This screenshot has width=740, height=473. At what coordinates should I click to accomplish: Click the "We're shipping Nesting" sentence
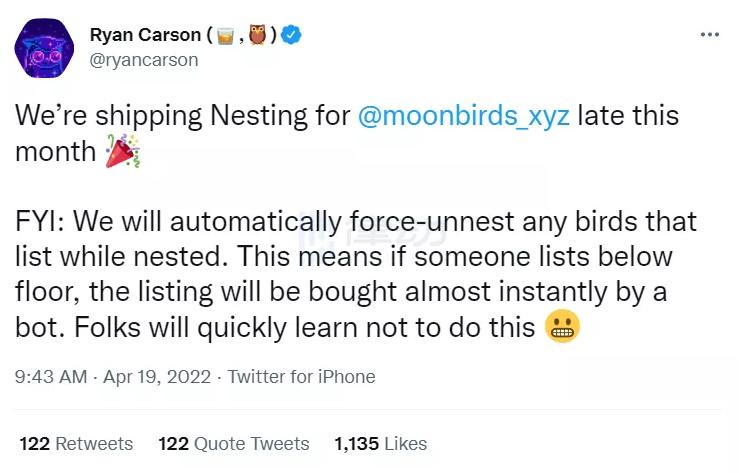[180, 115]
